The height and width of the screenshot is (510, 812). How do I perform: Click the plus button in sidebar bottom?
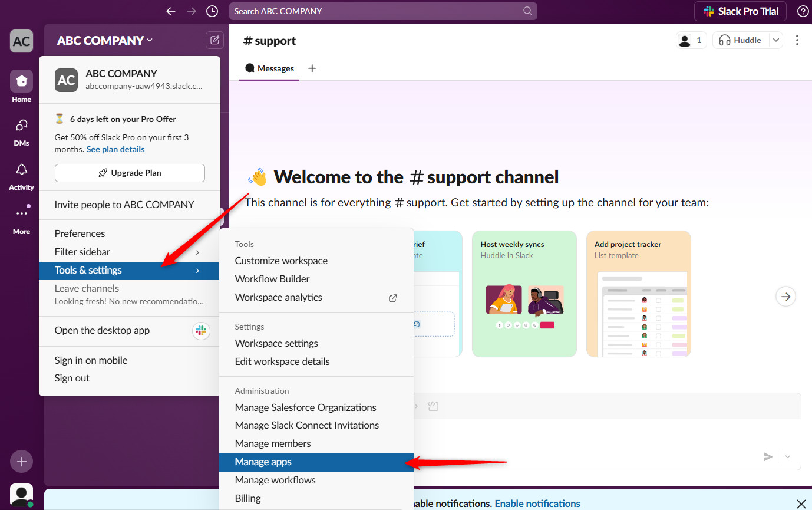(x=21, y=462)
